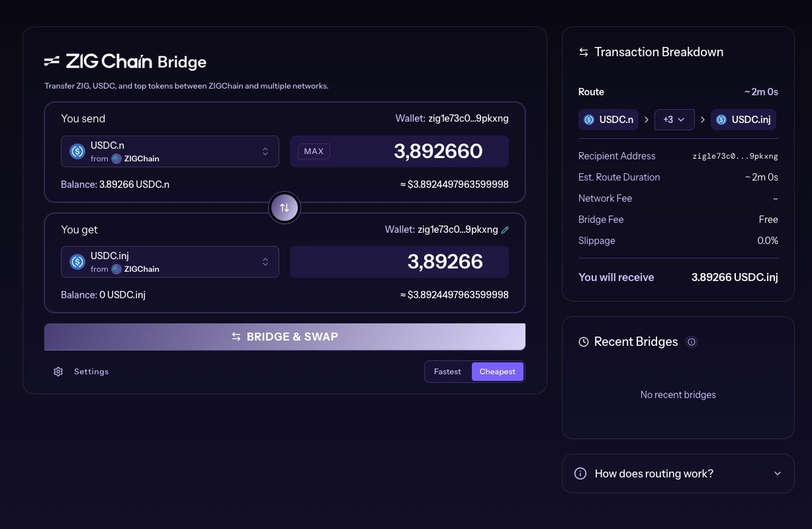
Task: Click the Transaction Breakdown arrows icon
Action: 584,52
